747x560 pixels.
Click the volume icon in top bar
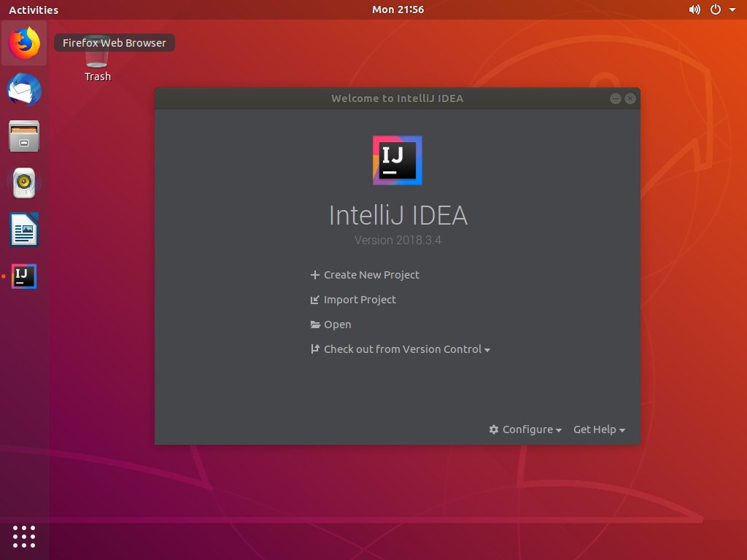click(694, 10)
